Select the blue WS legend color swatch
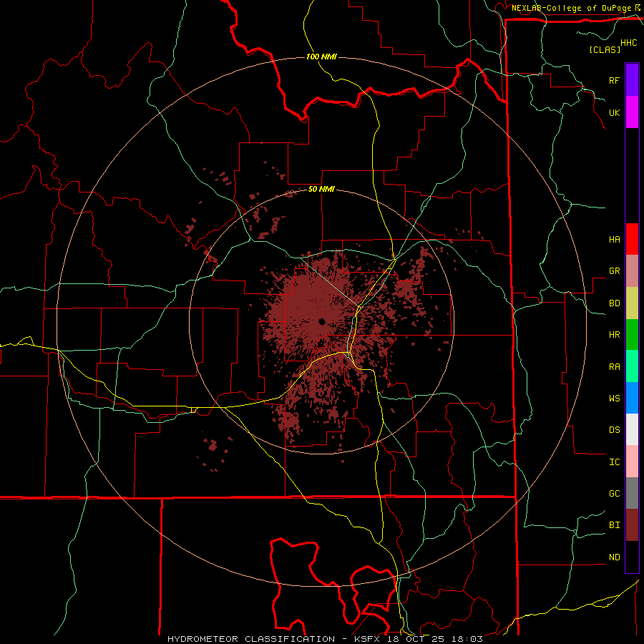 click(632, 398)
